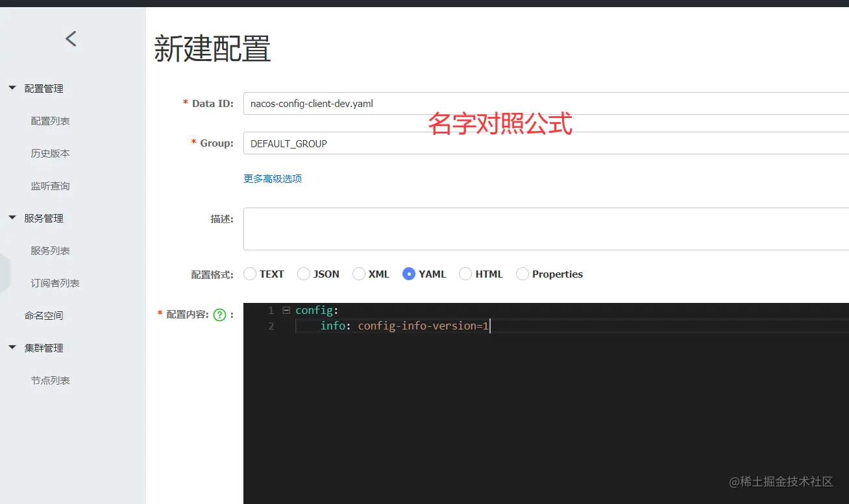849x504 pixels.
Task: Open the 服务列表 service list
Action: [x=51, y=250]
